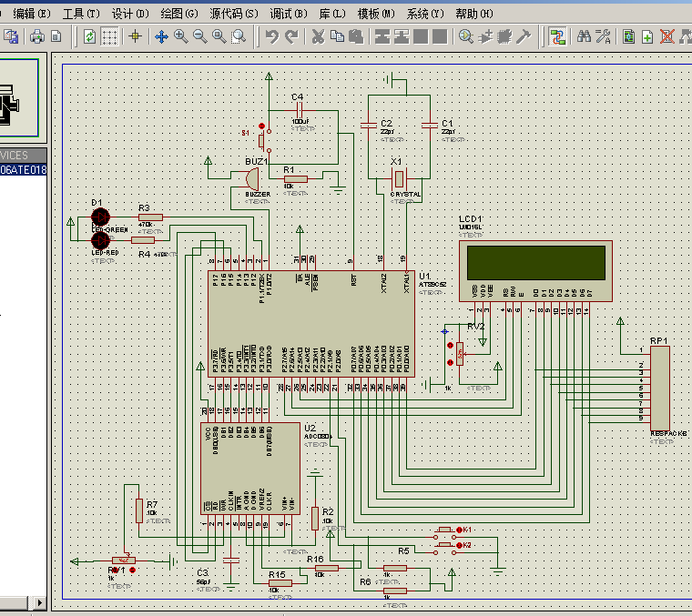
Task: Click the set origin crosshair icon
Action: [136, 36]
